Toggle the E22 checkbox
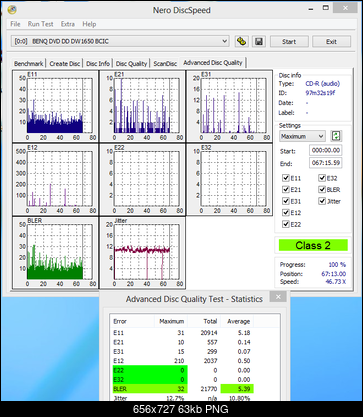Viewport: 363px width, 417px height. tap(286, 224)
